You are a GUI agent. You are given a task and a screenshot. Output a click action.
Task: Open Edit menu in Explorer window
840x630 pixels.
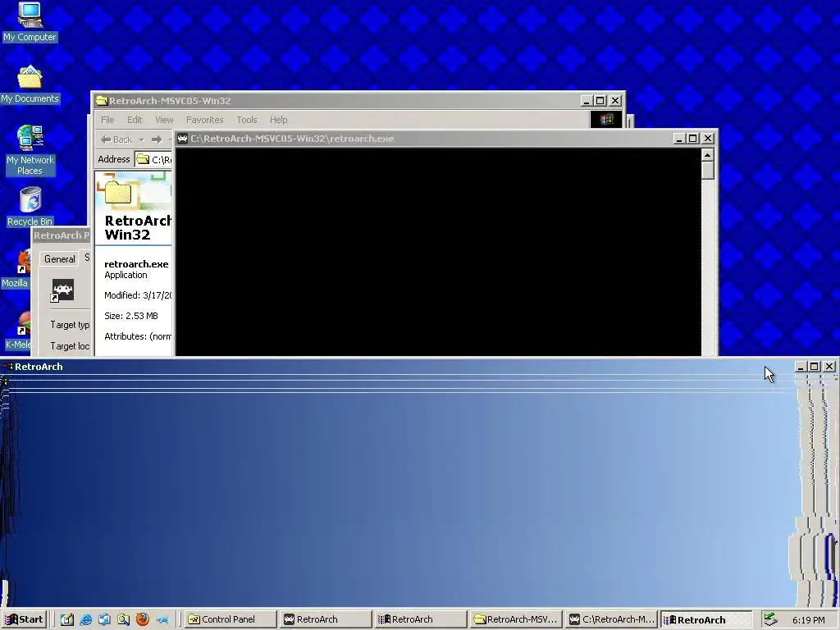pos(135,120)
